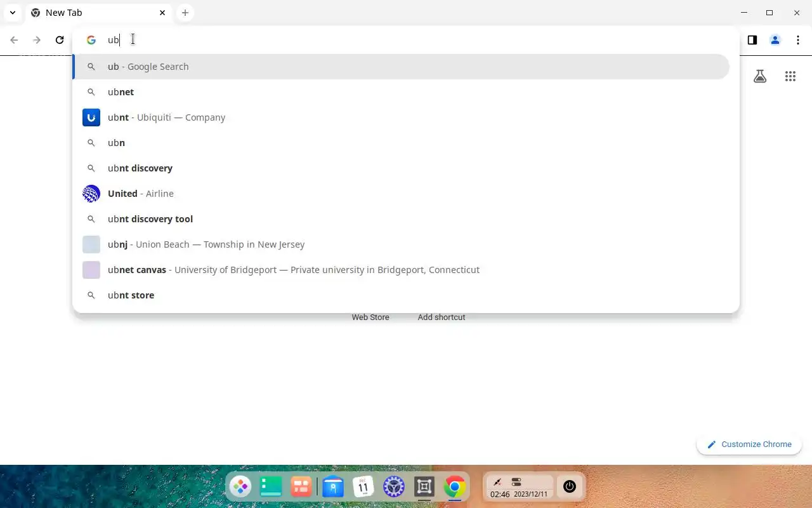Open Google Chrome from the dock

point(455,487)
